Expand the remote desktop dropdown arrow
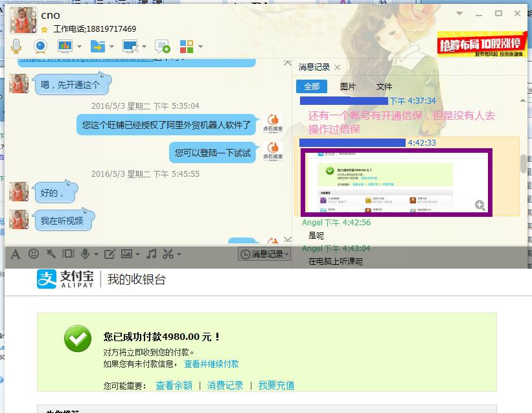 tap(145, 47)
